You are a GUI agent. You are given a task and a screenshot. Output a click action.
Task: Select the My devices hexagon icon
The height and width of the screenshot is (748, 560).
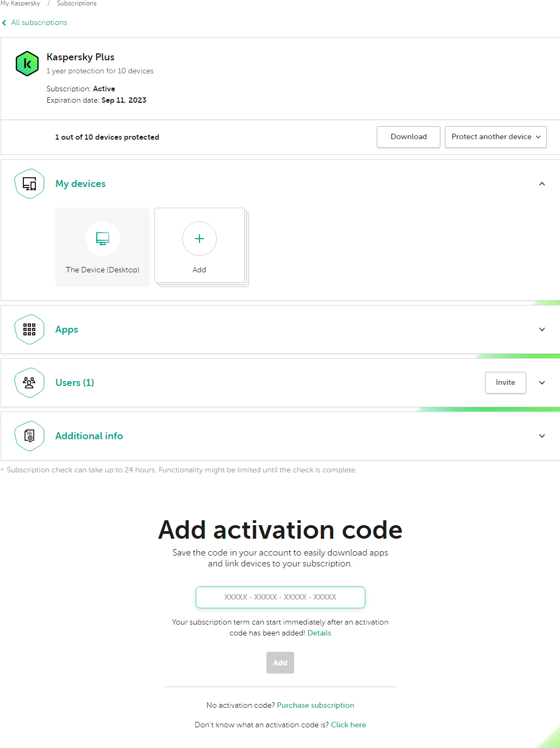[x=29, y=184]
